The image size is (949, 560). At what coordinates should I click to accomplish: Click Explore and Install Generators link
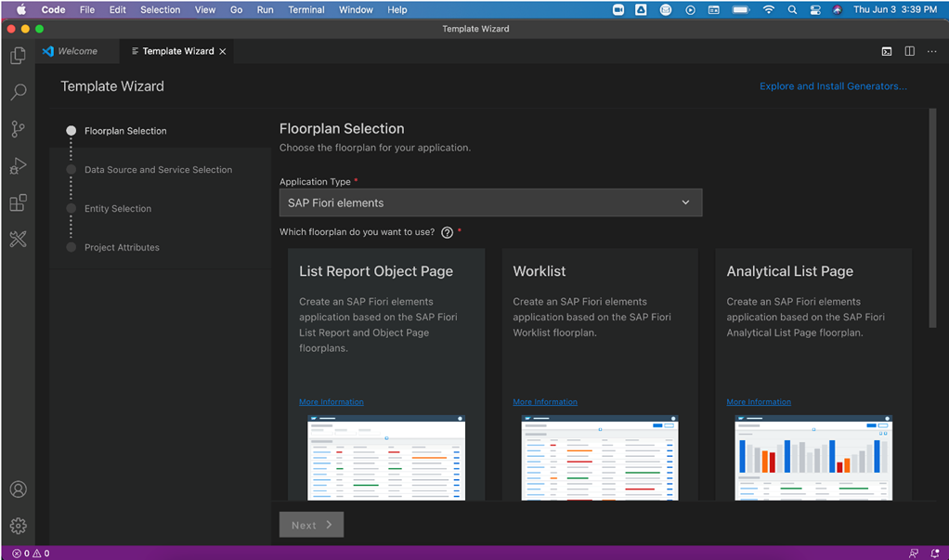[x=833, y=86]
